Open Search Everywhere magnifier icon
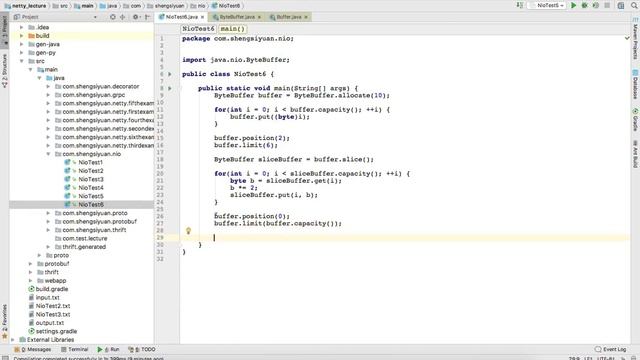The width and height of the screenshot is (640, 360). click(634, 5)
